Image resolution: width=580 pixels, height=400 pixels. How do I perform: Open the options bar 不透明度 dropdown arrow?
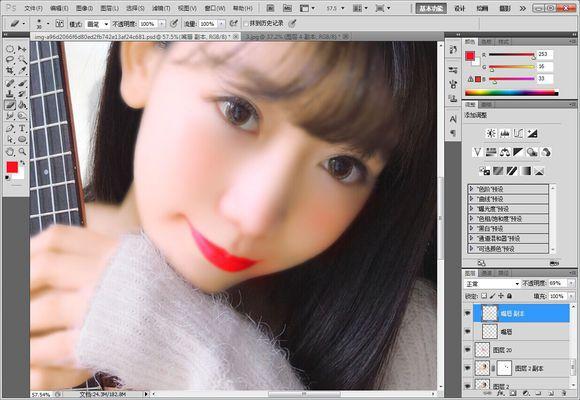(161, 24)
